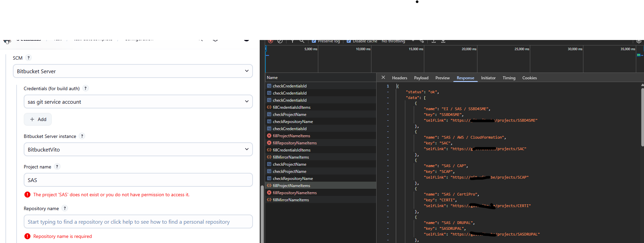Open help for the SCM field
The height and width of the screenshot is (243, 644).
[x=29, y=58]
